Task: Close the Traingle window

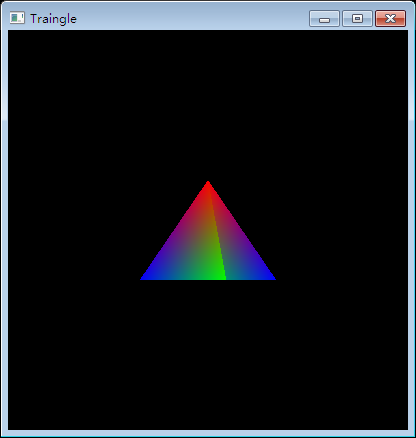Action: 390,18
